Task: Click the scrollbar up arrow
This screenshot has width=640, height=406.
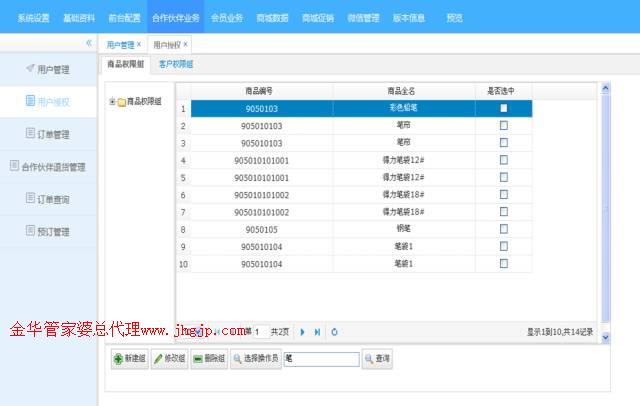Action: 605,88
